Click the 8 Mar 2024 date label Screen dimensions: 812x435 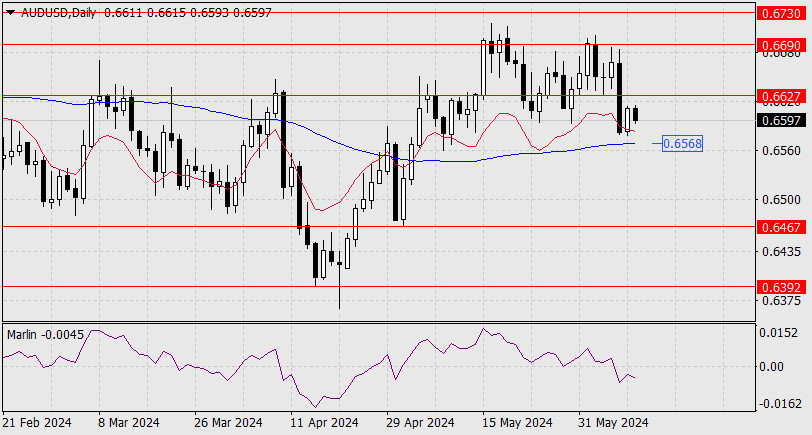point(128,423)
